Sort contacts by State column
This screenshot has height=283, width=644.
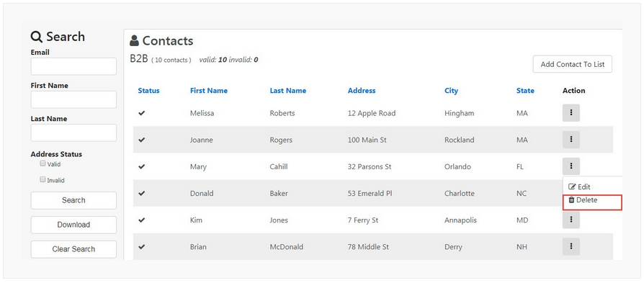(525, 91)
